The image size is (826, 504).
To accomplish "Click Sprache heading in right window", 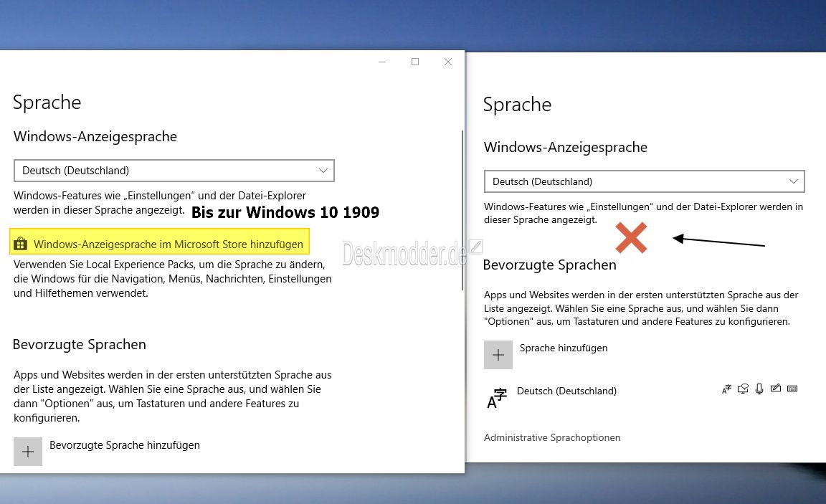I will [517, 105].
